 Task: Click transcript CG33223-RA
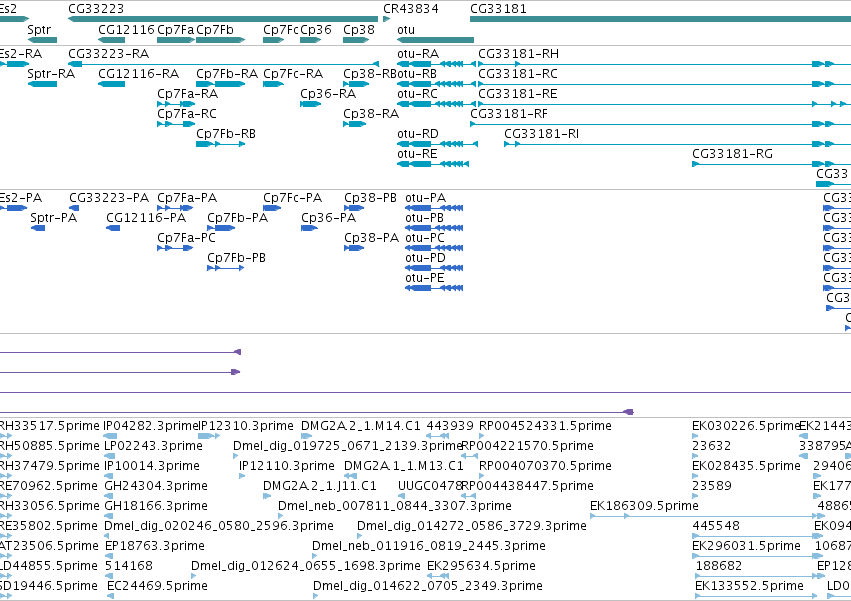click(x=223, y=64)
